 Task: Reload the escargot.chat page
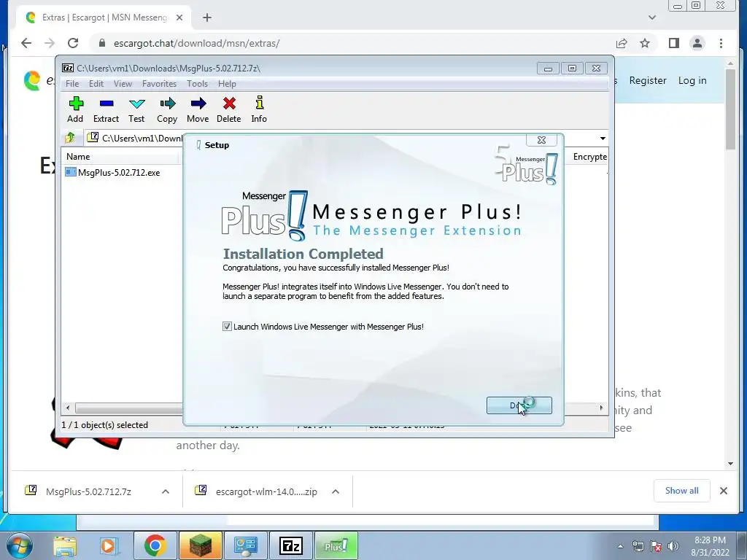[x=73, y=43]
